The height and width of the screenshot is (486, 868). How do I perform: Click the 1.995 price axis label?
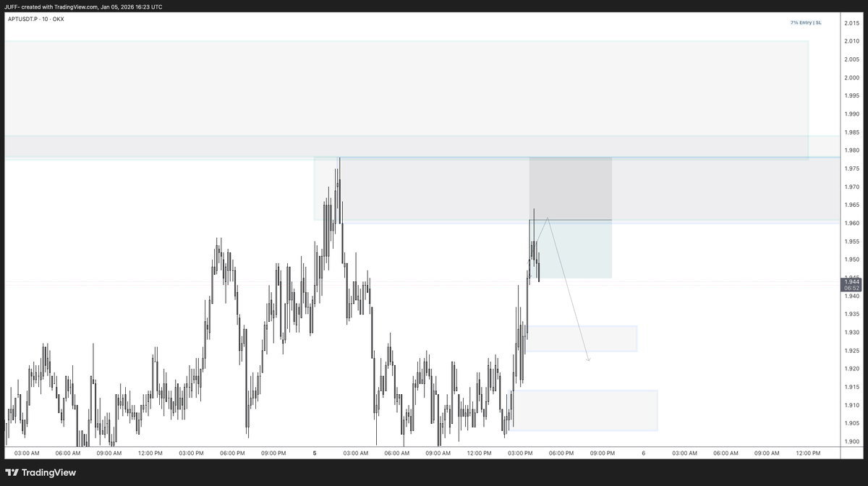coord(851,96)
